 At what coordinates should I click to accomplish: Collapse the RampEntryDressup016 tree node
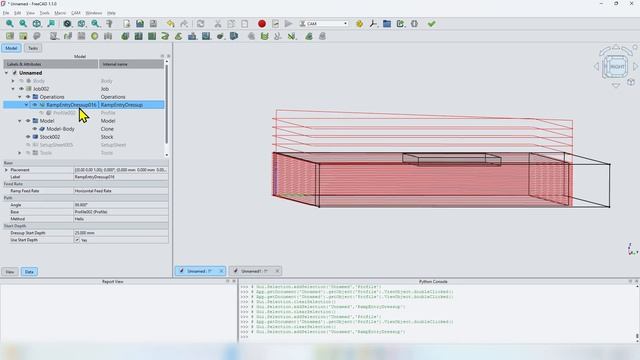[26, 105]
